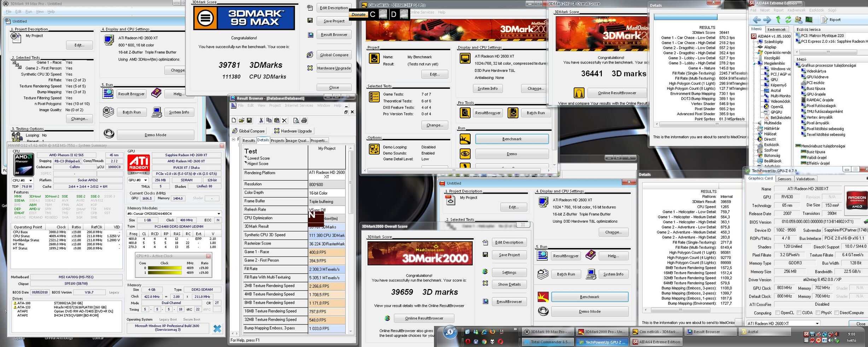The height and width of the screenshot is (347, 868).
Task: Click AIDA64 forward arrow icon
Action: click(767, 20)
